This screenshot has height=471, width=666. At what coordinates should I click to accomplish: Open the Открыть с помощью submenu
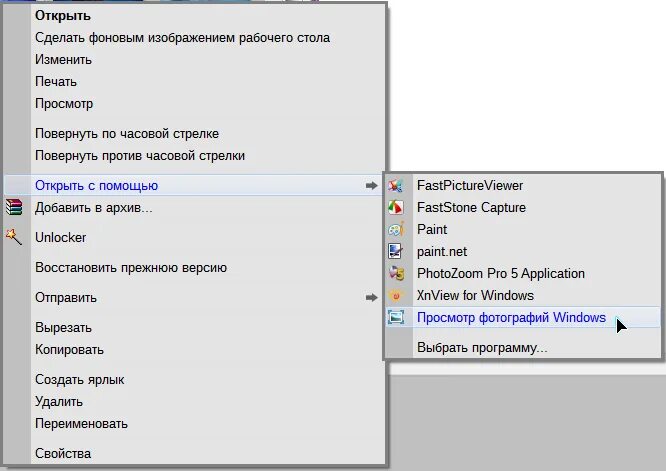[195, 186]
